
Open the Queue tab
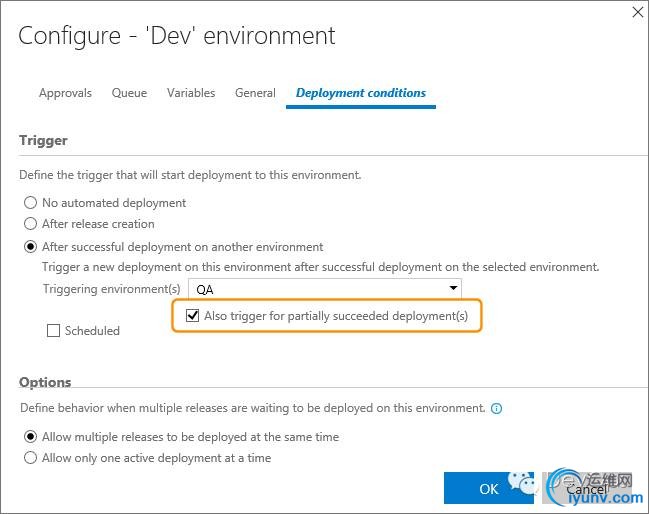click(x=129, y=93)
